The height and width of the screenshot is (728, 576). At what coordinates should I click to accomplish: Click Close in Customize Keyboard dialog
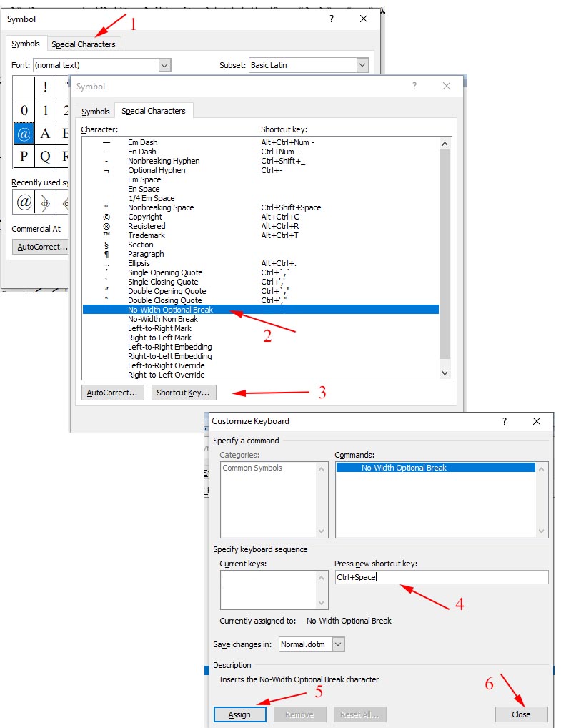(521, 714)
